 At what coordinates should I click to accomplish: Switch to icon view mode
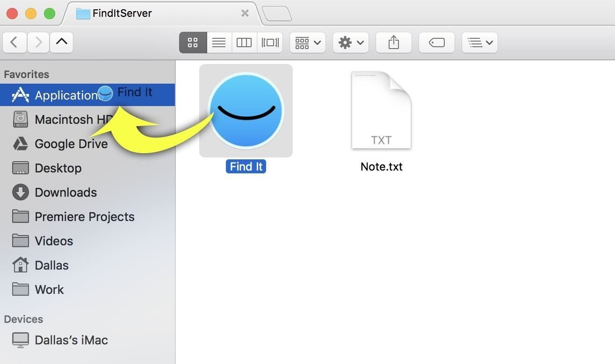coord(193,42)
